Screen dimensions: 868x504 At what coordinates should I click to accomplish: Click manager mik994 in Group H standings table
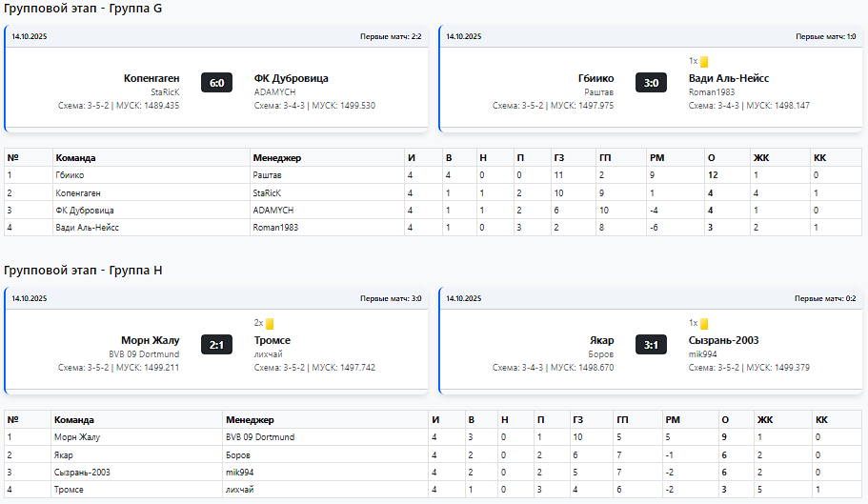click(241, 472)
